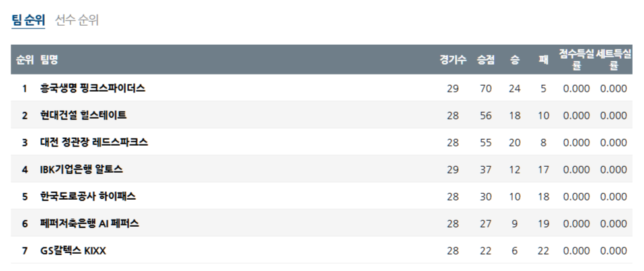Screen dimensions: 644x271
Task: Open 페퍼저축은행 AI 페퍼스 team
Action: [x=89, y=224]
